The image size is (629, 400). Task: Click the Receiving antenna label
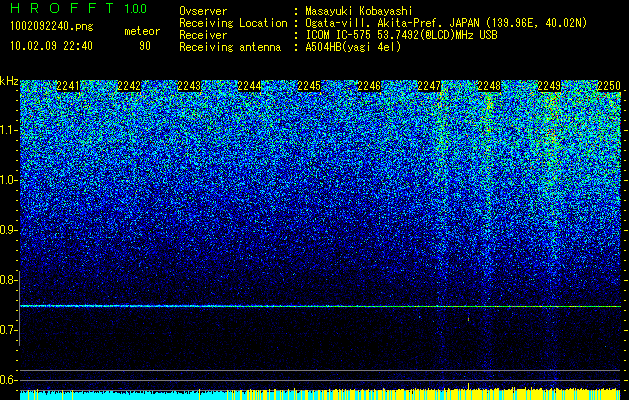230,47
